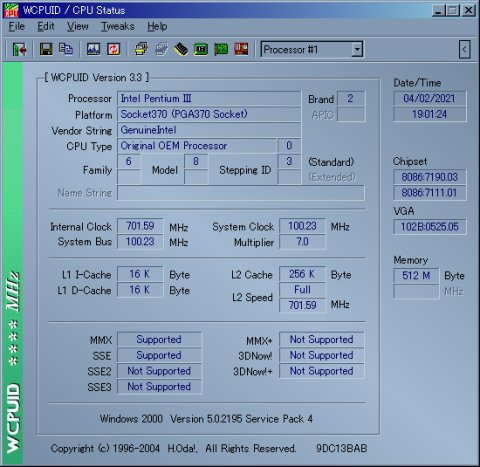Click the black chip info icon

181,49
